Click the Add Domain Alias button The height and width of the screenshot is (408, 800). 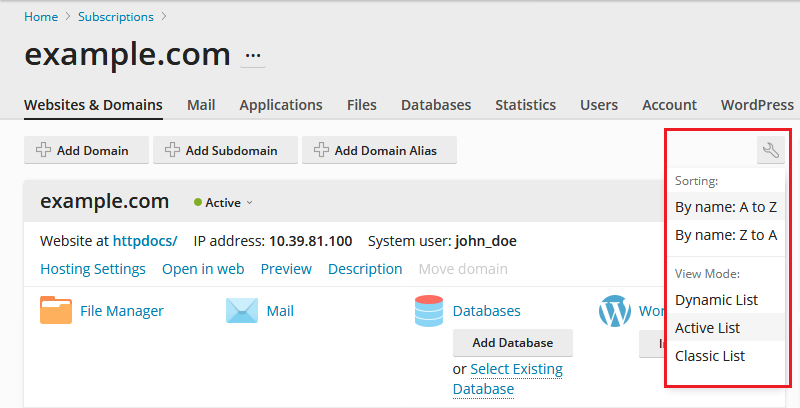click(x=379, y=151)
